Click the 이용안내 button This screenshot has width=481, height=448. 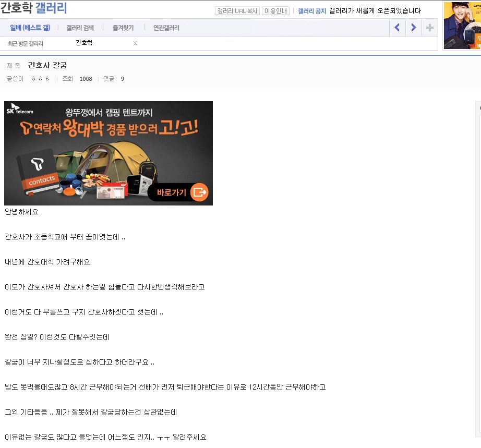pos(275,10)
